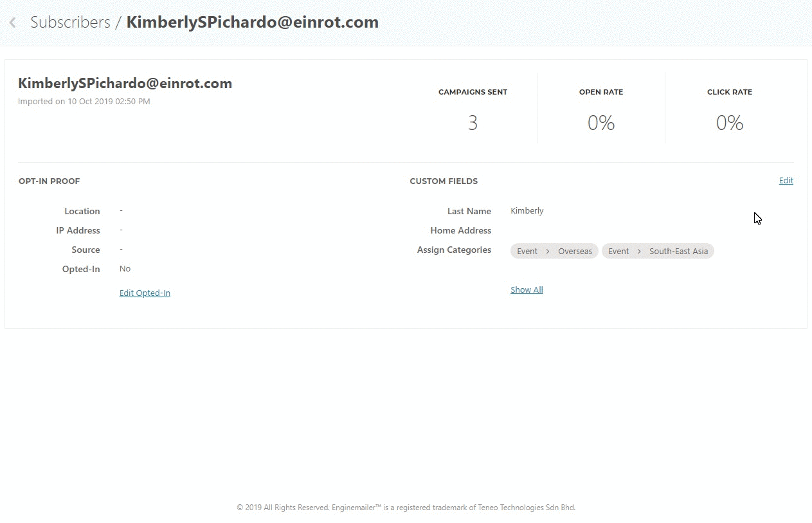Click the bold email in the breadcrumb
This screenshot has height=523, width=812.
click(x=252, y=22)
